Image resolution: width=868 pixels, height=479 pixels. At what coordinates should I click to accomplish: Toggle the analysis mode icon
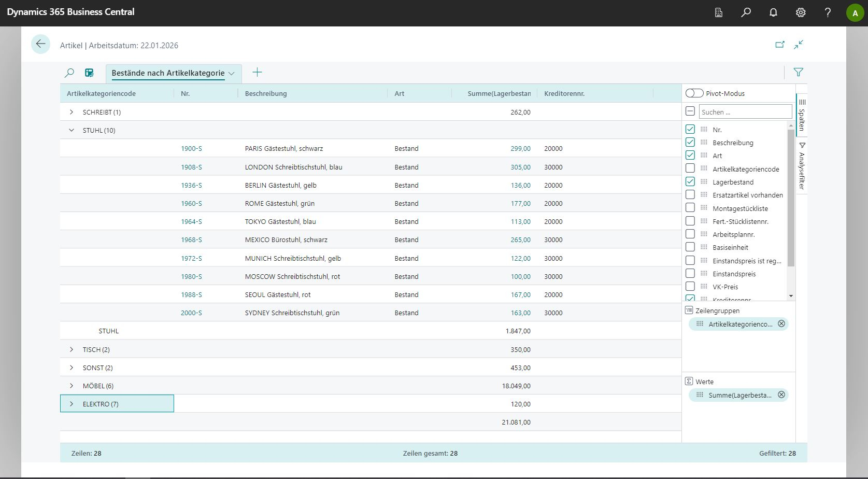point(89,73)
